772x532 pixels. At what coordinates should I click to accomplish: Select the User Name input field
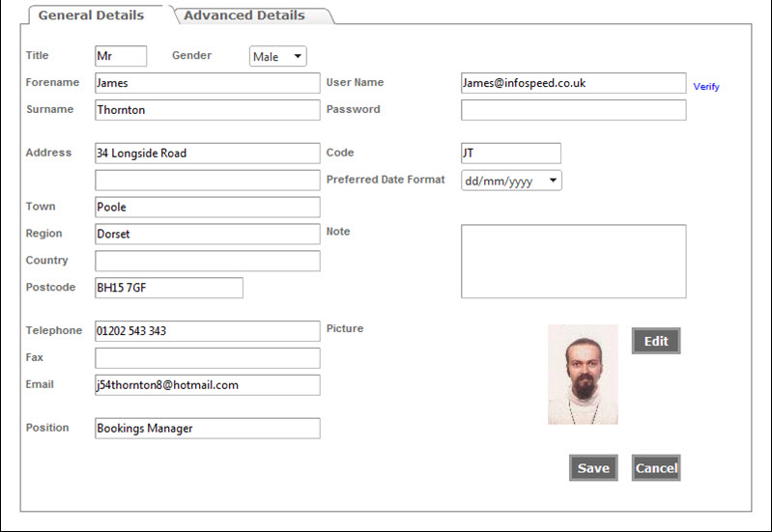pyautogui.click(x=573, y=83)
